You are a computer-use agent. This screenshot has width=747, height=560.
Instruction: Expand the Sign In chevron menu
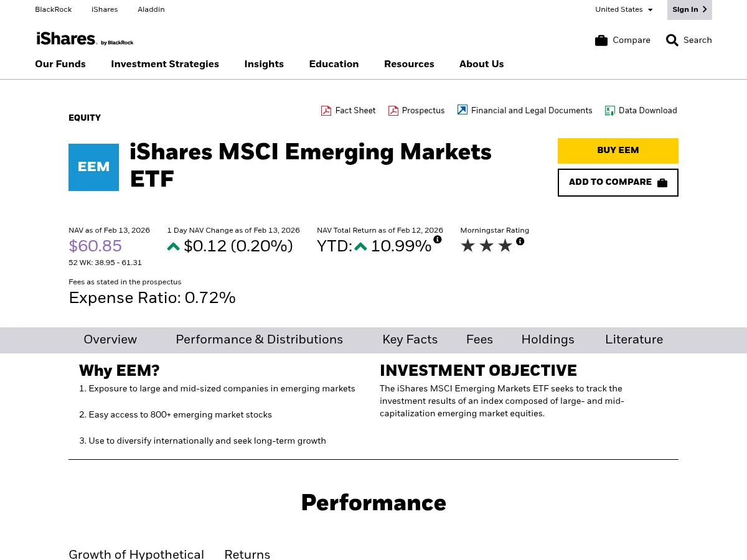704,9
